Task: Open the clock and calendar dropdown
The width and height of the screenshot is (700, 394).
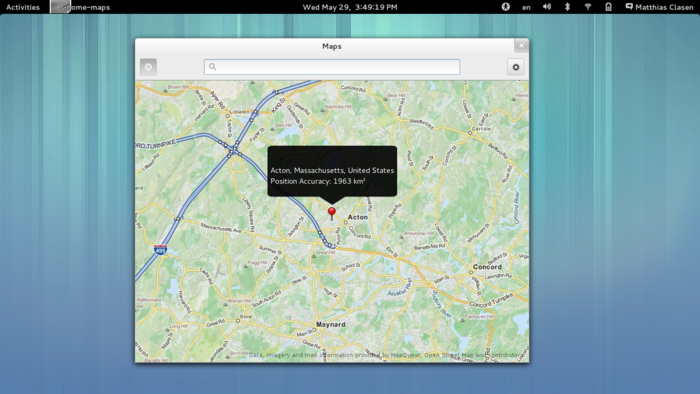Action: point(350,7)
